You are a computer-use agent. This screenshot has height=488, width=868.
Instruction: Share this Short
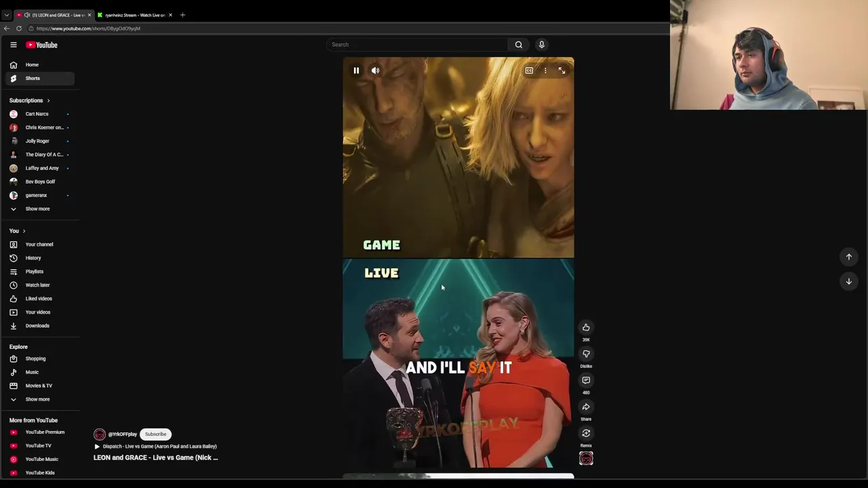coord(586,407)
